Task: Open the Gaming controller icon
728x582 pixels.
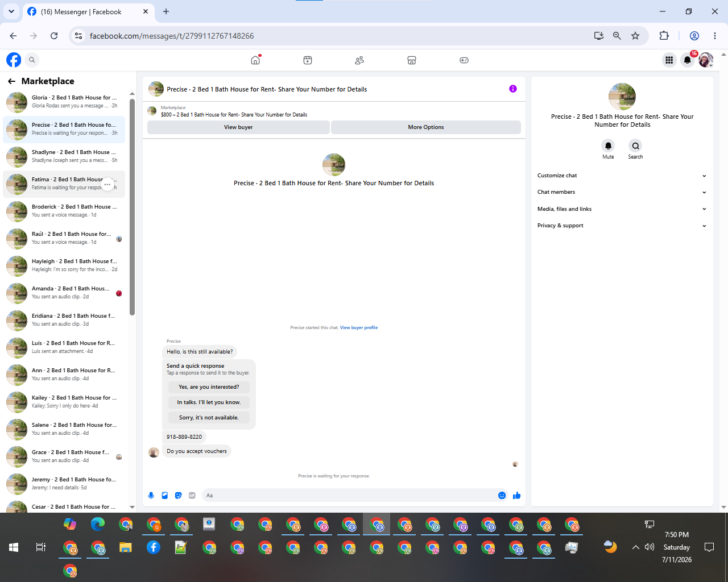Action: click(x=464, y=60)
